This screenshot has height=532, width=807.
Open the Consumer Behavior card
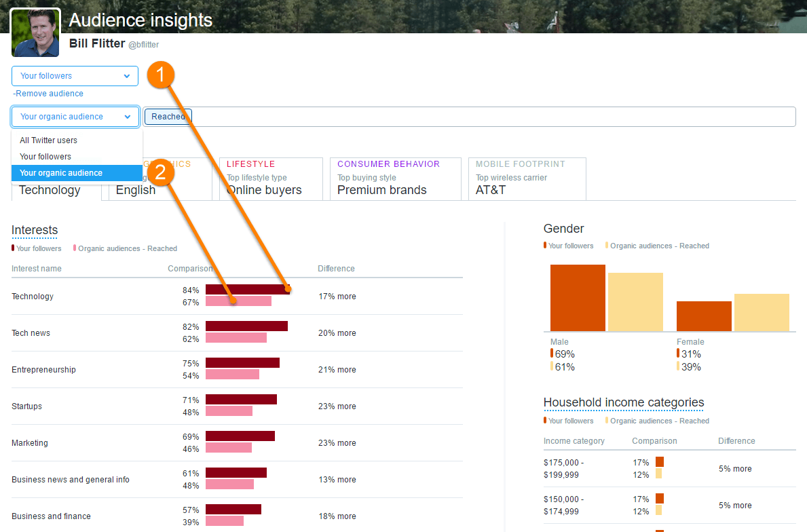(x=395, y=178)
